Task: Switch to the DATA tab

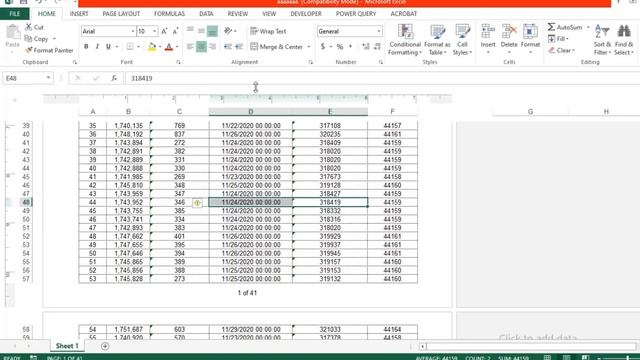Action: click(x=206, y=14)
